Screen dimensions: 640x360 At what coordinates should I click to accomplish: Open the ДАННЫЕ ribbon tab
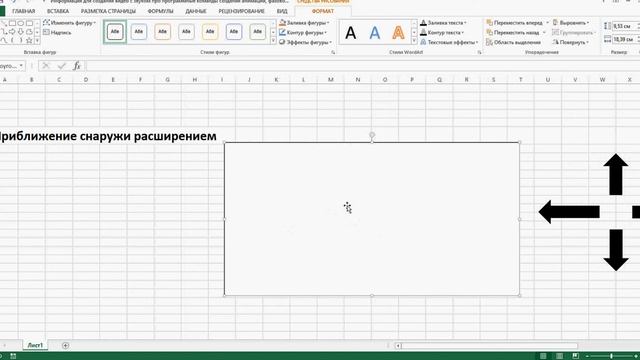tap(196, 11)
